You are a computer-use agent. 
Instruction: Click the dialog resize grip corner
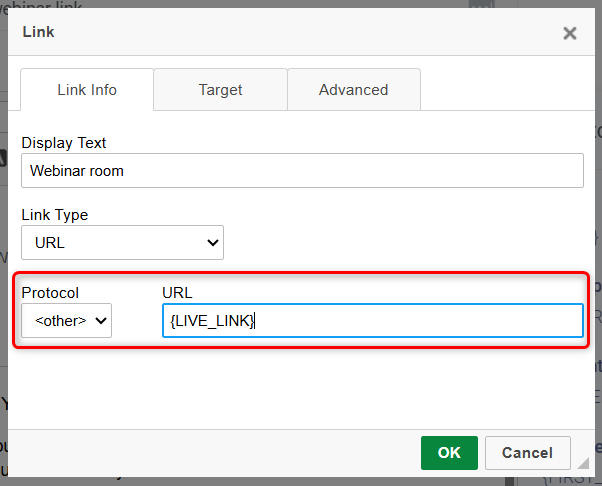583,463
